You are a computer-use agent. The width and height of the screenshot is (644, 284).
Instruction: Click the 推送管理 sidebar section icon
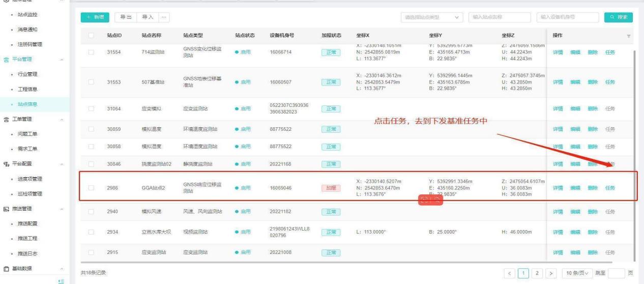[x=6, y=209]
